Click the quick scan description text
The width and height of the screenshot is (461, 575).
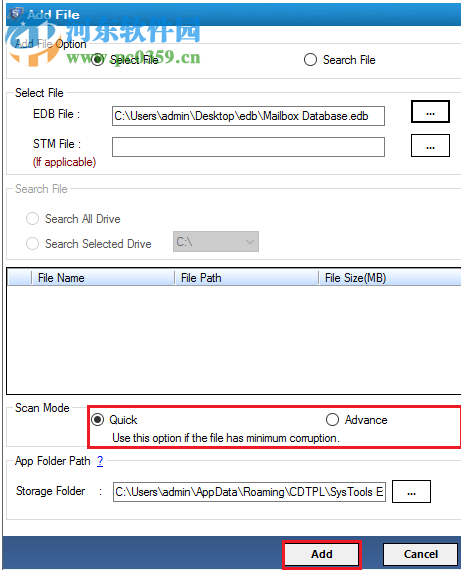(226, 438)
